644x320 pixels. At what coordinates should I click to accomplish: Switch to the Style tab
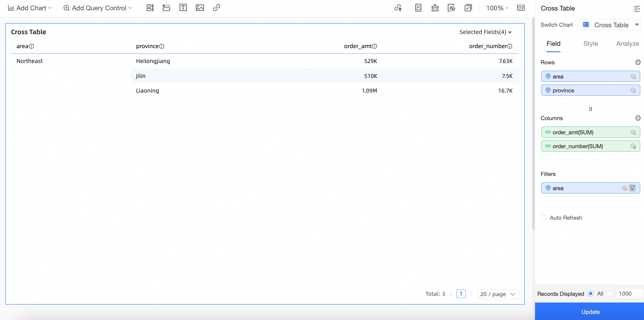[x=590, y=43]
